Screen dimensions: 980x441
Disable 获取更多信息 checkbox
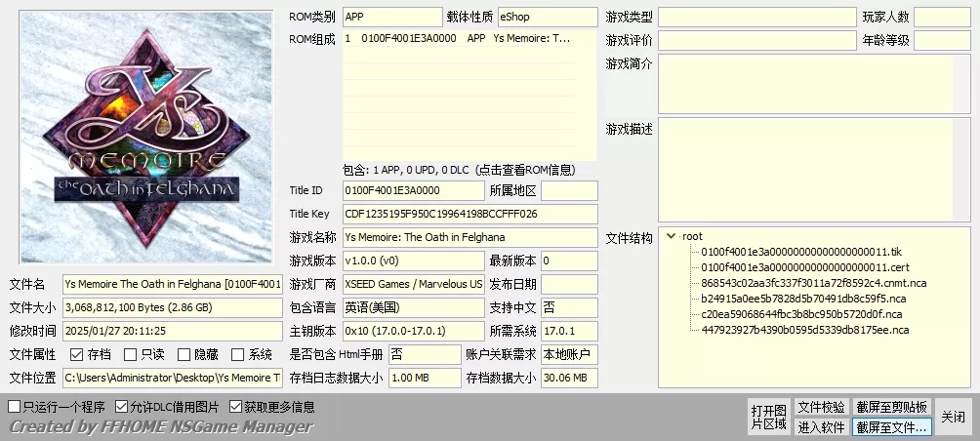pos(236,407)
